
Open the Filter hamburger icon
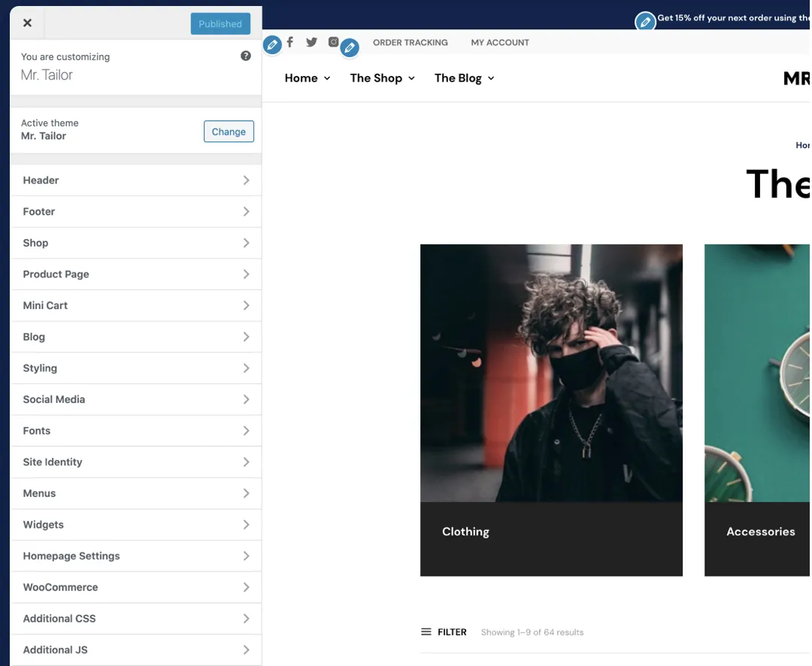coord(426,632)
